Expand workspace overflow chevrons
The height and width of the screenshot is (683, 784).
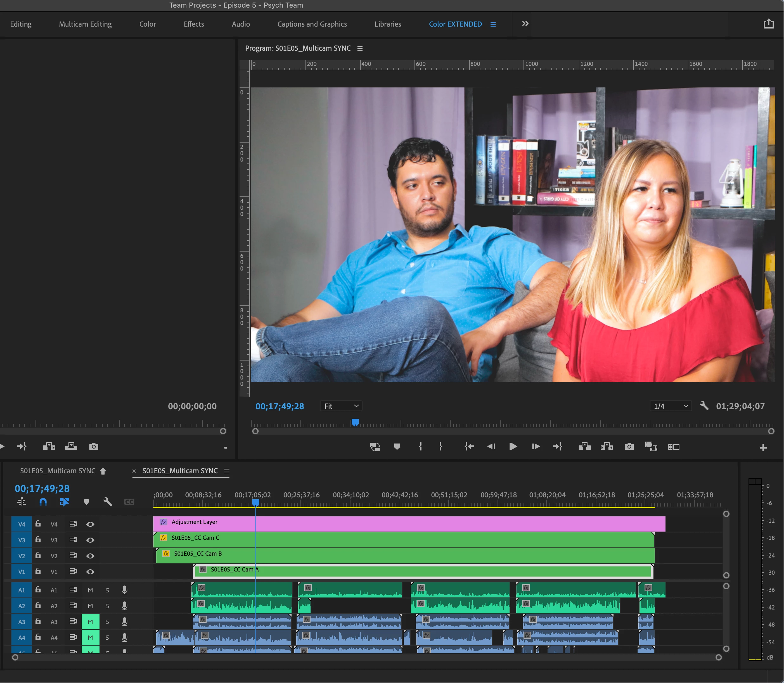click(525, 24)
